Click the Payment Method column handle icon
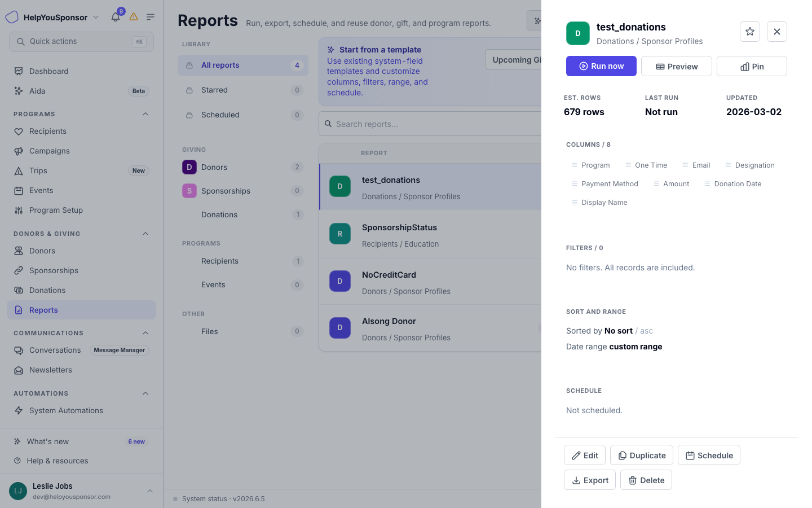The height and width of the screenshot is (508, 812). pyautogui.click(x=575, y=184)
